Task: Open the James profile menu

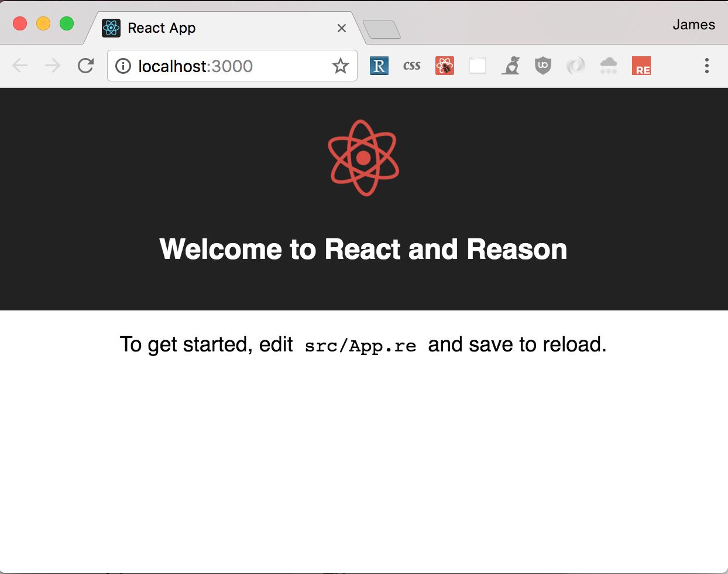Action: coord(693,25)
